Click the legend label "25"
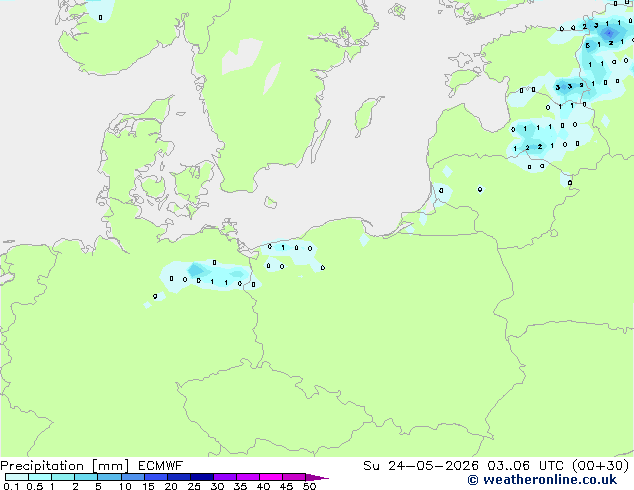Screen dimensions: 634x490 coord(194,486)
